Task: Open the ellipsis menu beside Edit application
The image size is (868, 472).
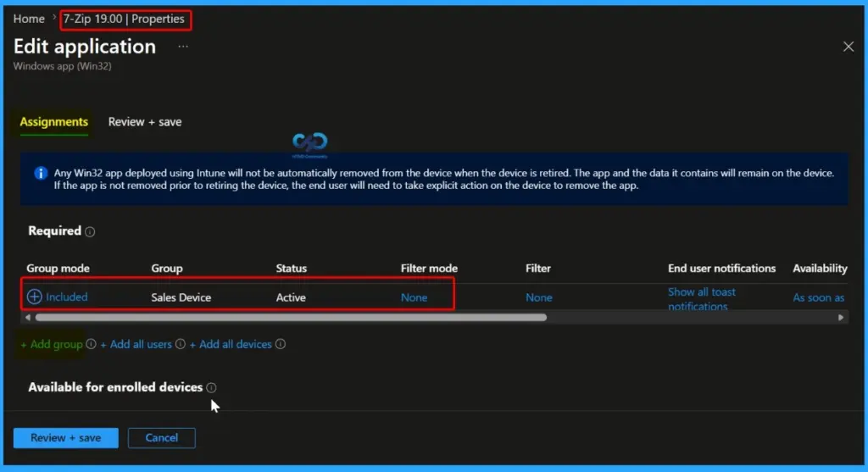Action: pyautogui.click(x=183, y=47)
